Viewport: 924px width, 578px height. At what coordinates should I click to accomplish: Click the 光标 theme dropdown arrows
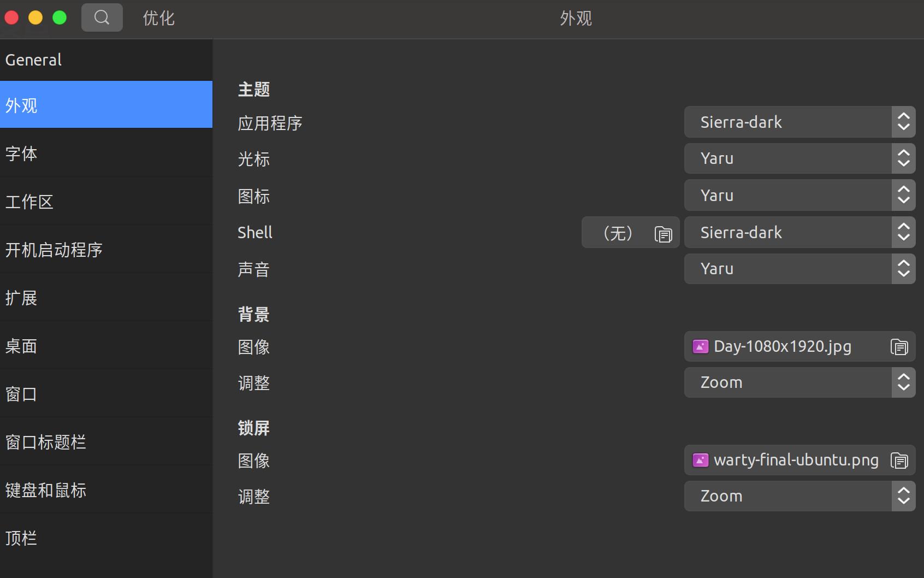[x=904, y=158]
